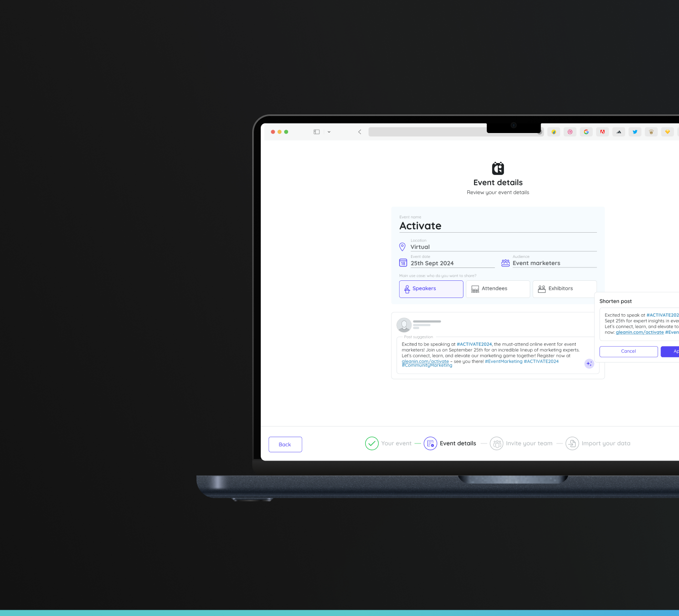Open the Adidas bookmark in the browser toolbar
The width and height of the screenshot is (679, 616).
[618, 132]
